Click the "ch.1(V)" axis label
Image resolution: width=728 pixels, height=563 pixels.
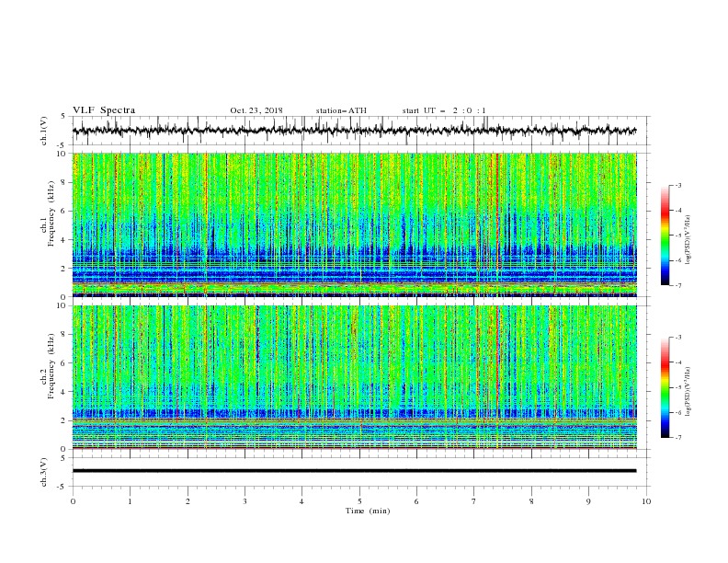[44, 131]
